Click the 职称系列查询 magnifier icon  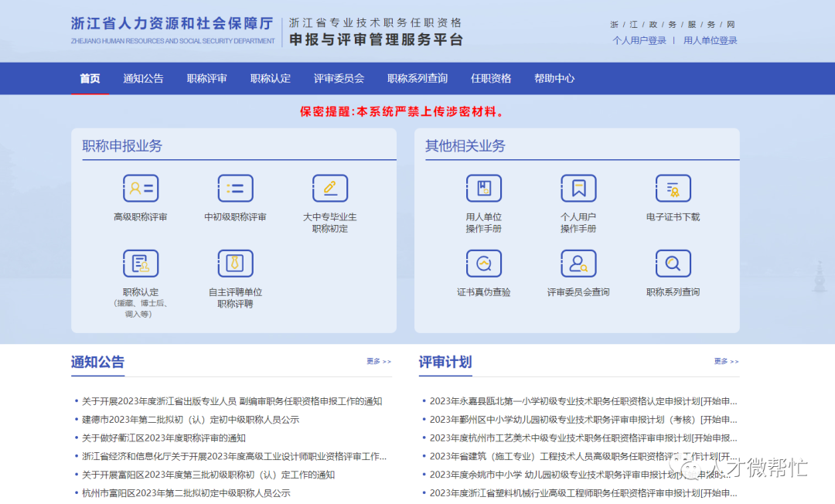pyautogui.click(x=673, y=263)
